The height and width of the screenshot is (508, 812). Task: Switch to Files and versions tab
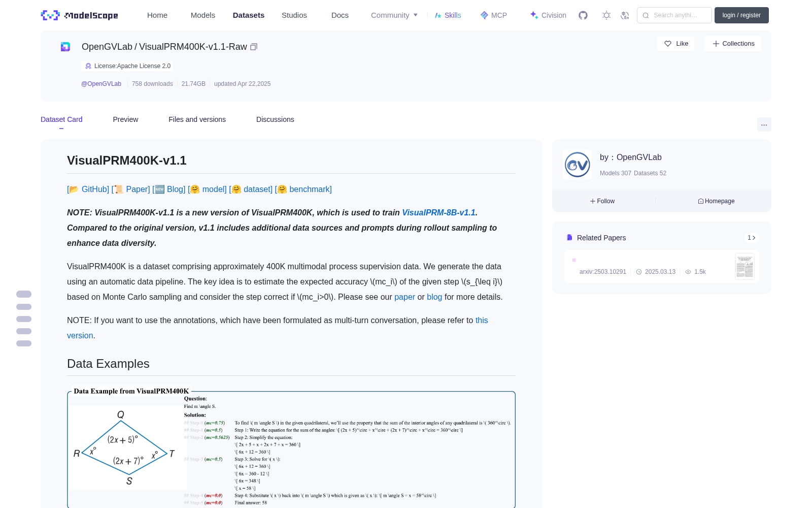click(197, 119)
